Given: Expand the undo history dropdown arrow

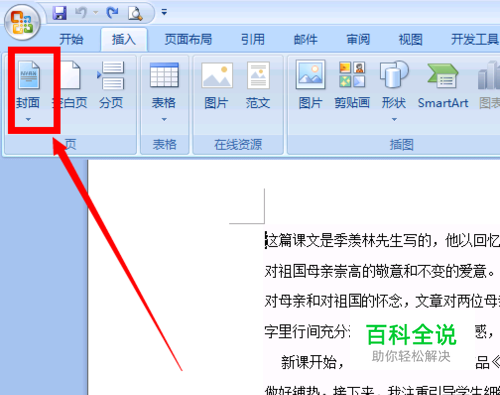Looking at the screenshot, I should [x=96, y=13].
